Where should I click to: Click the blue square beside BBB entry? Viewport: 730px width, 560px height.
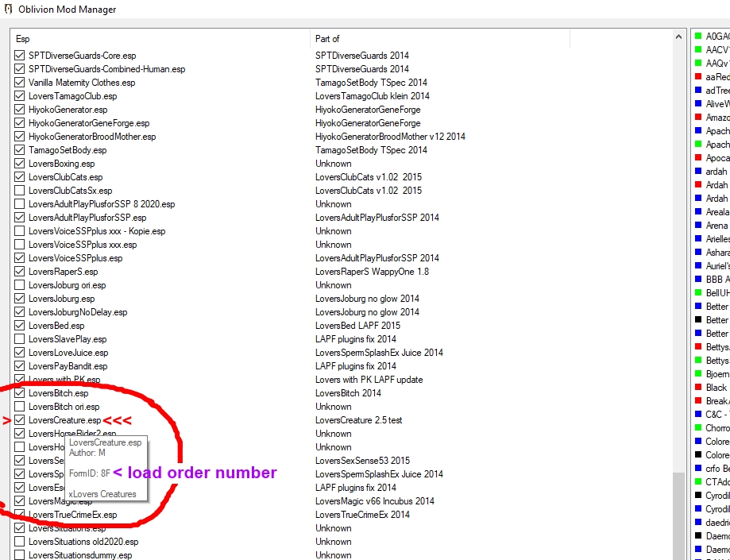[x=698, y=279]
